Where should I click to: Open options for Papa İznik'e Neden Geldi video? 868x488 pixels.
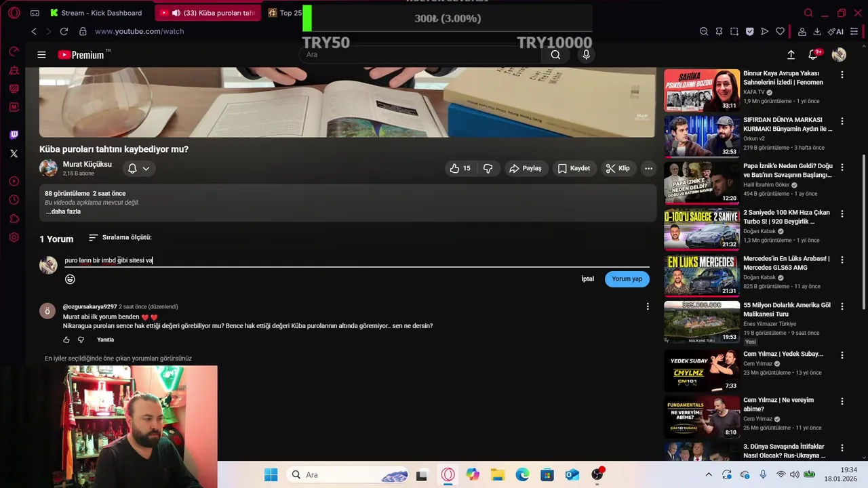point(842,167)
